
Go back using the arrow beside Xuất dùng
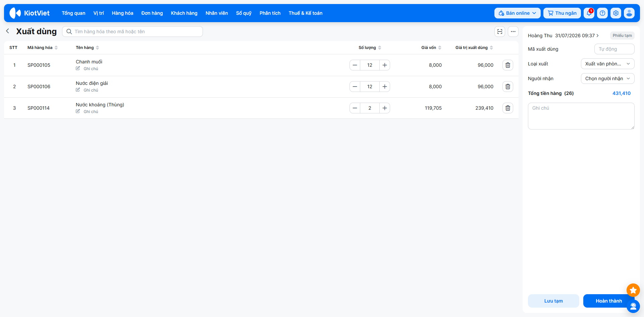7,31
